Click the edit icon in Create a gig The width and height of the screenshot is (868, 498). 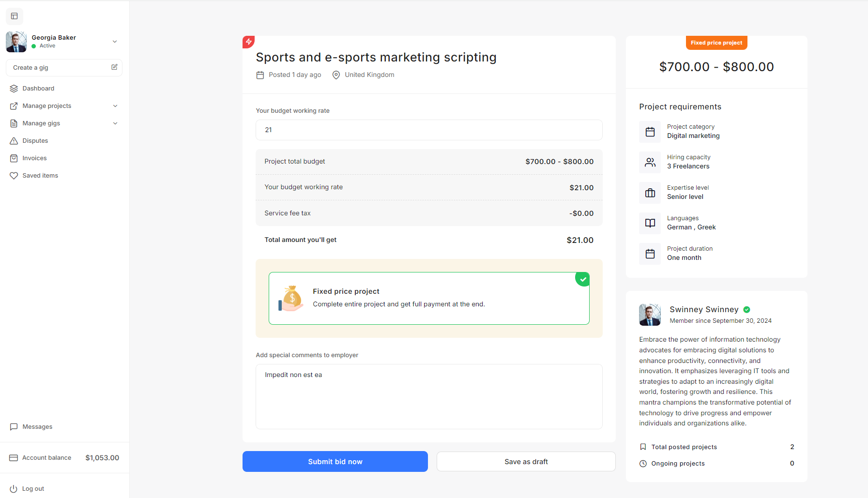(x=114, y=67)
